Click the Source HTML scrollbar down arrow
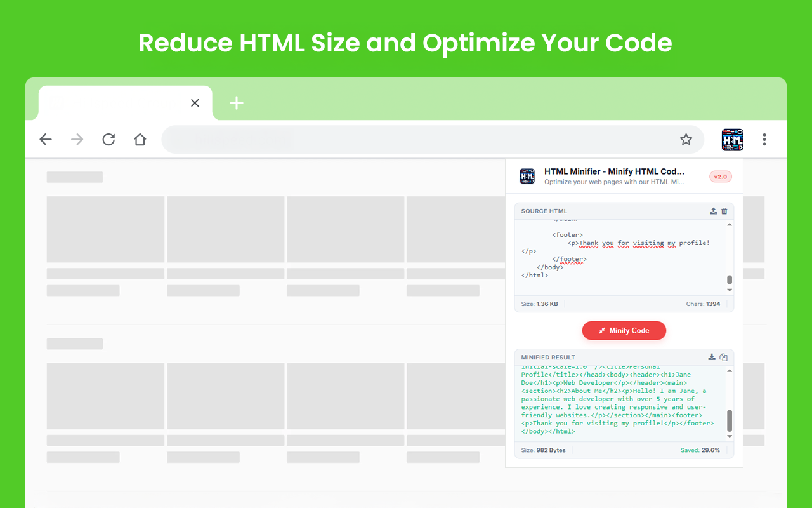 [x=730, y=290]
